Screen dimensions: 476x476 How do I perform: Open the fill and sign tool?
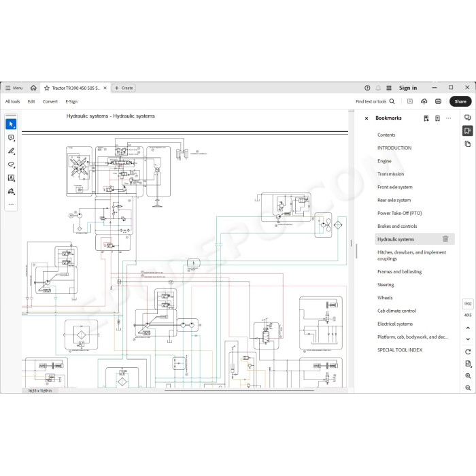click(11, 191)
